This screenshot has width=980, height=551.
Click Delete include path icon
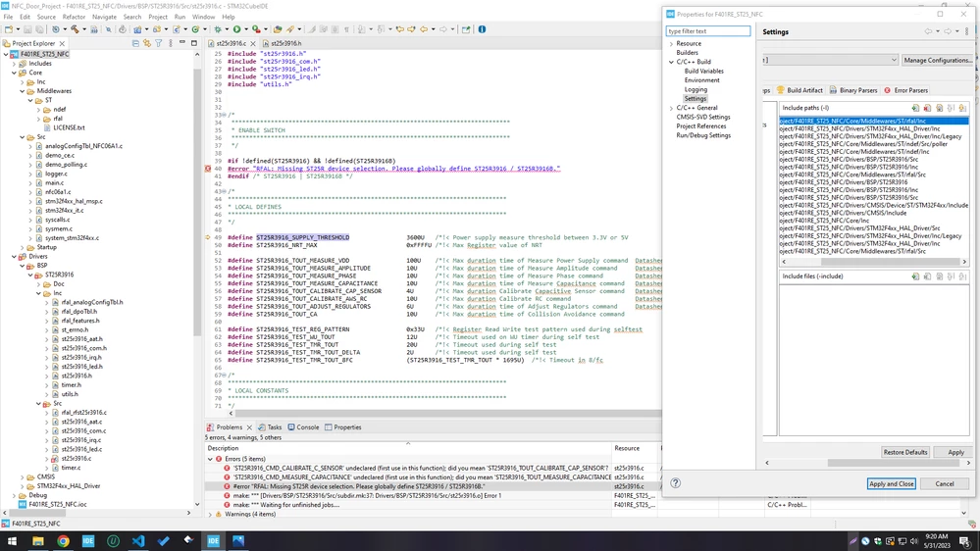click(927, 108)
